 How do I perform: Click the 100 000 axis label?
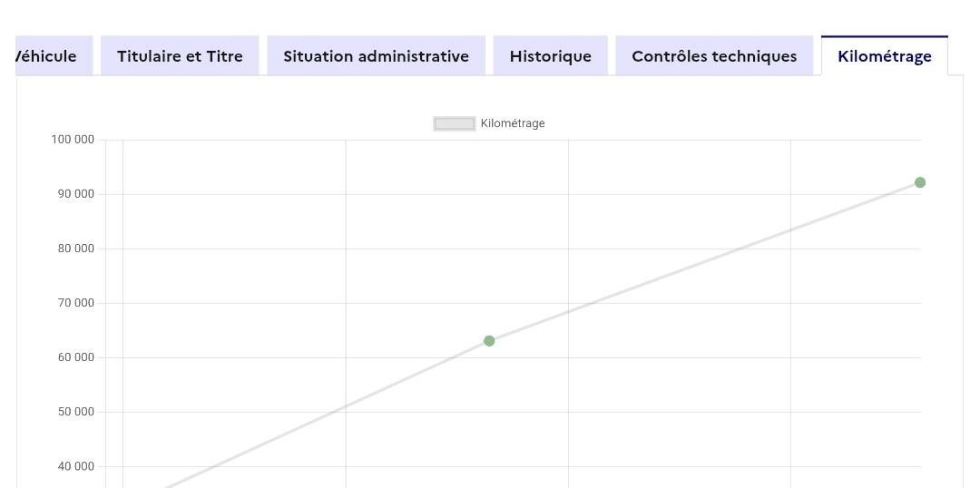pos(73,140)
